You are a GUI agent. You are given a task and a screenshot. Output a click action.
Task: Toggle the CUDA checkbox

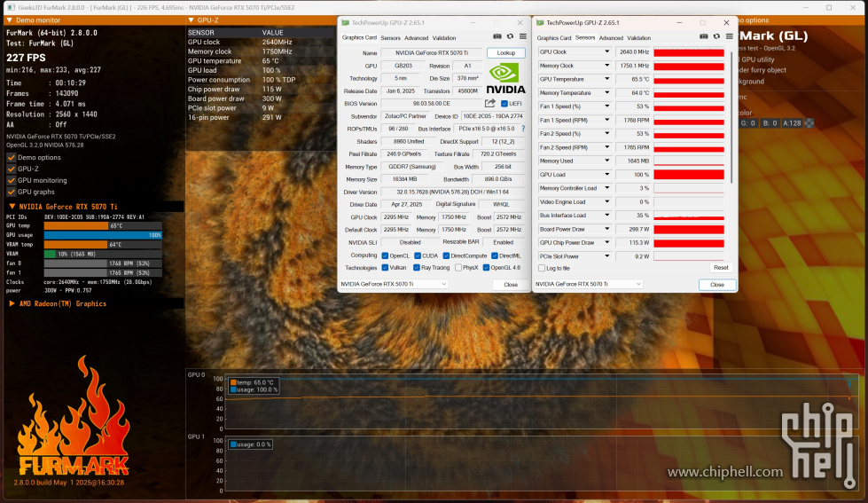(418, 255)
